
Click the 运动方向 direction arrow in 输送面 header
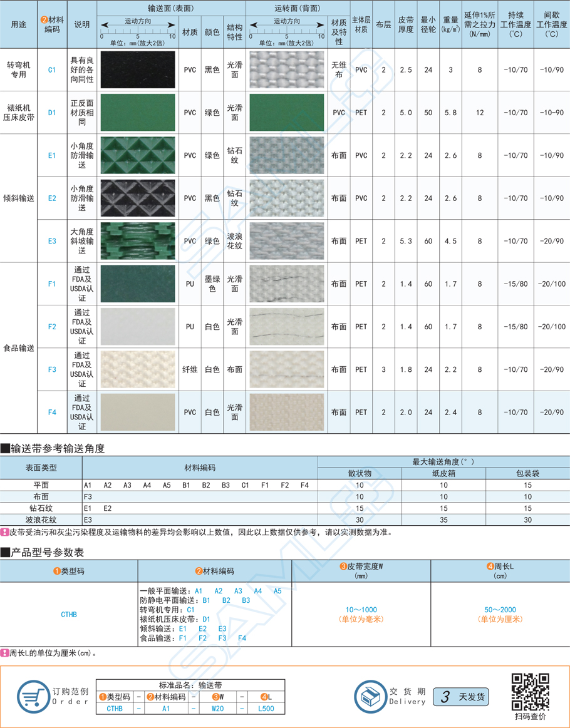[137, 23]
